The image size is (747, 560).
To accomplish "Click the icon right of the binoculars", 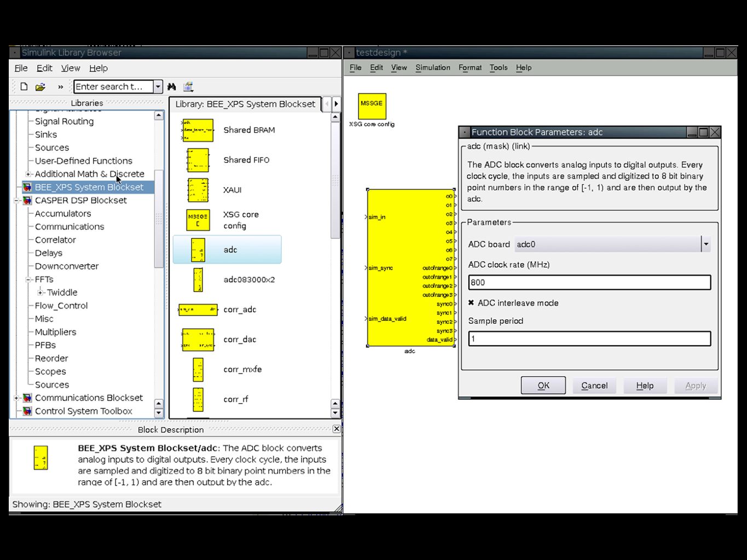I will (188, 86).
